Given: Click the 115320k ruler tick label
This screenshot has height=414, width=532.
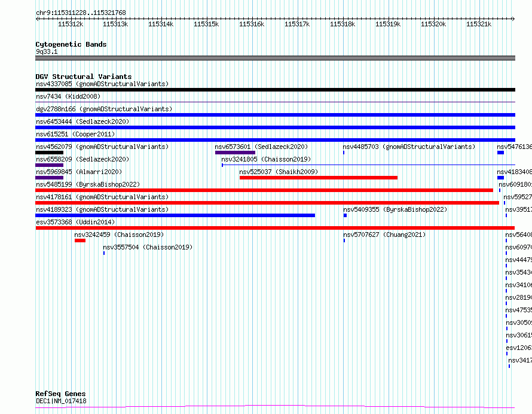Looking at the screenshot, I should coord(433,24).
